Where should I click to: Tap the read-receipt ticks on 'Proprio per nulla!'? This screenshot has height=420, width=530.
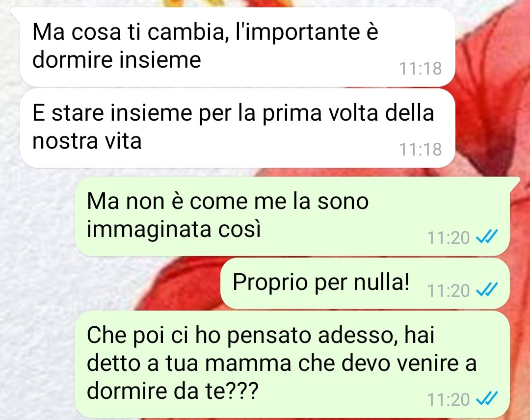click(x=487, y=289)
